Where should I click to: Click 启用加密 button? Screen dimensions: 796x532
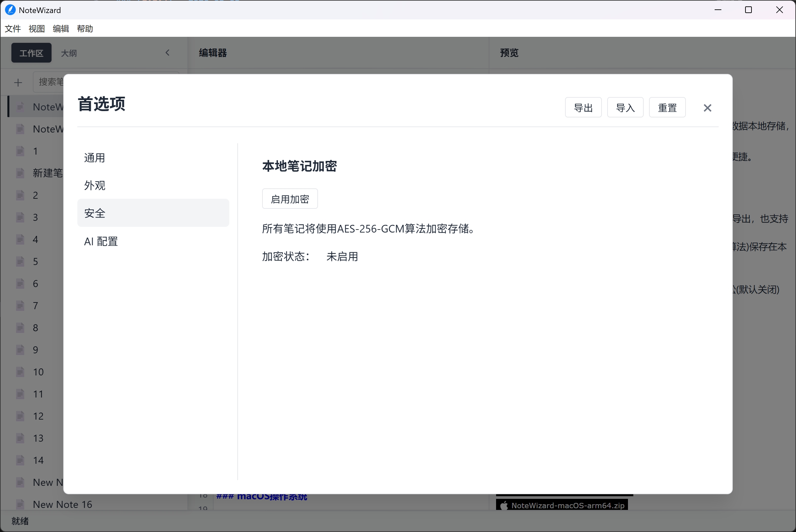tap(290, 199)
